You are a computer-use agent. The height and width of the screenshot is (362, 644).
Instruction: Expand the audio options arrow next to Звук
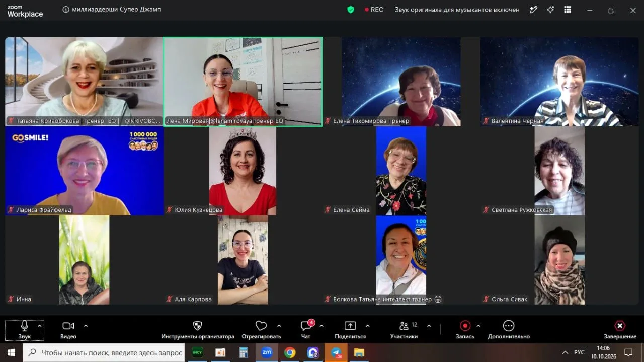[39, 326]
